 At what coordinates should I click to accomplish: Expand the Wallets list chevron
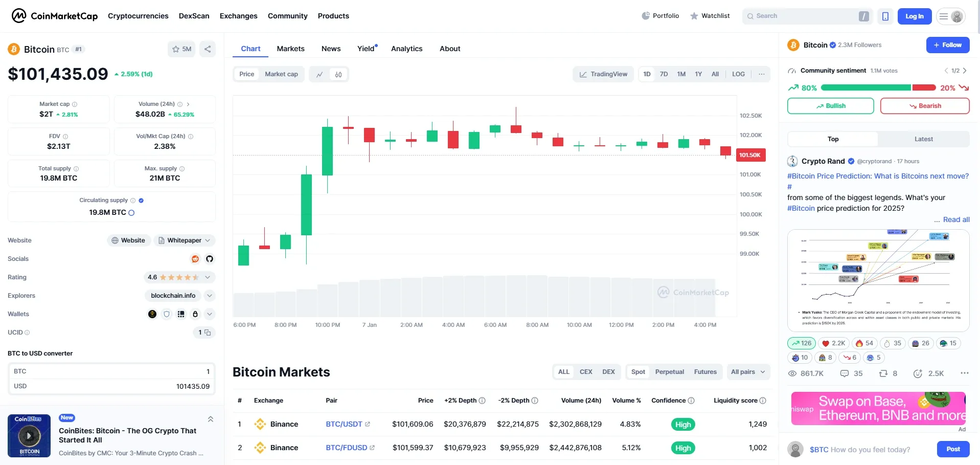[x=210, y=314]
